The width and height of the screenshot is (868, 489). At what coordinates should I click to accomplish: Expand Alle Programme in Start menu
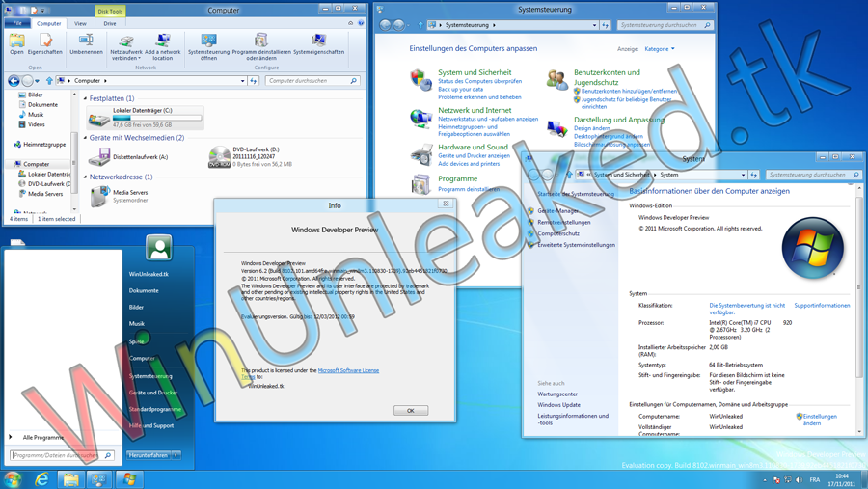[x=42, y=437]
